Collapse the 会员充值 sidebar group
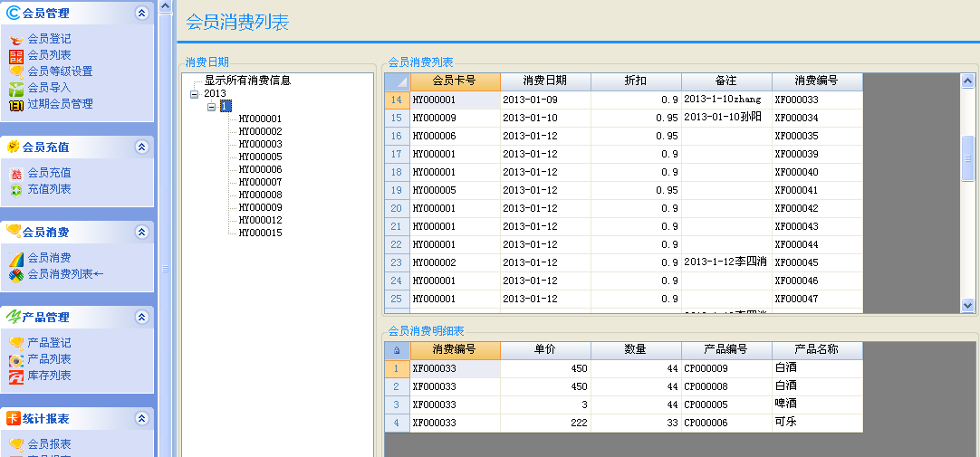 pyautogui.click(x=140, y=147)
